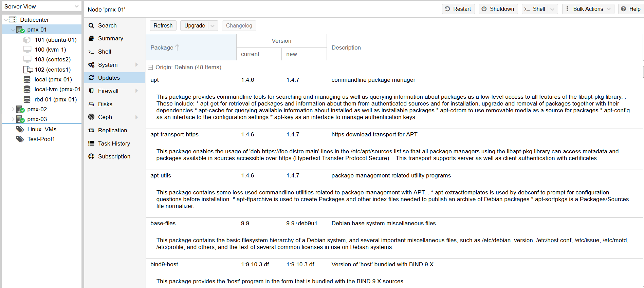Expand the Firewall submenu arrow
Screen dimensions: 644x288
click(137, 91)
